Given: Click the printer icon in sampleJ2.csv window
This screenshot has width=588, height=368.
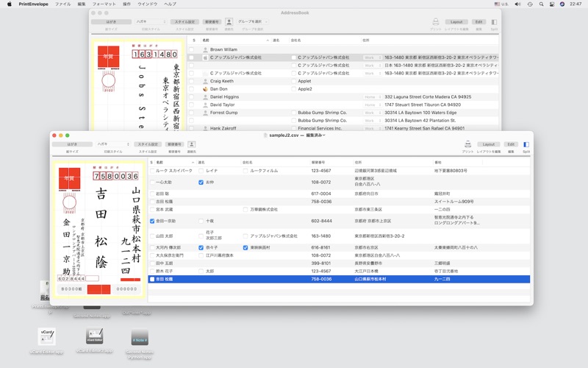Looking at the screenshot, I should pyautogui.click(x=467, y=144).
